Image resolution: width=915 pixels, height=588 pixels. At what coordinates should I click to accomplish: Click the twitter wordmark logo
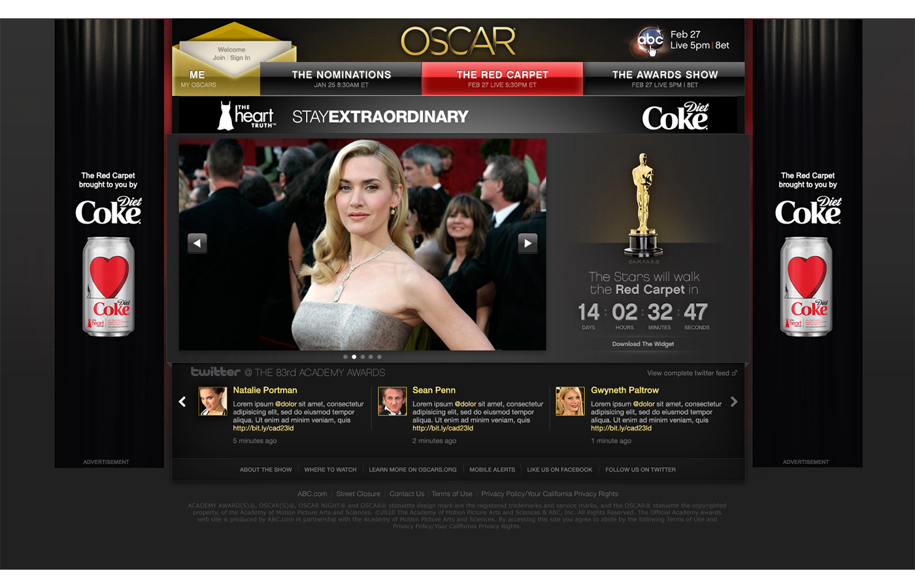pos(216,372)
